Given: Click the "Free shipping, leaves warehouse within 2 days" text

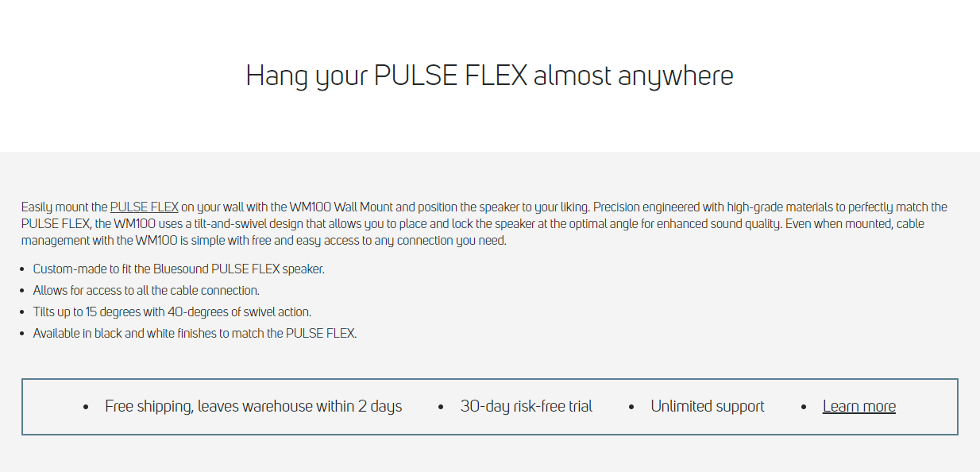Looking at the screenshot, I should (x=253, y=407).
